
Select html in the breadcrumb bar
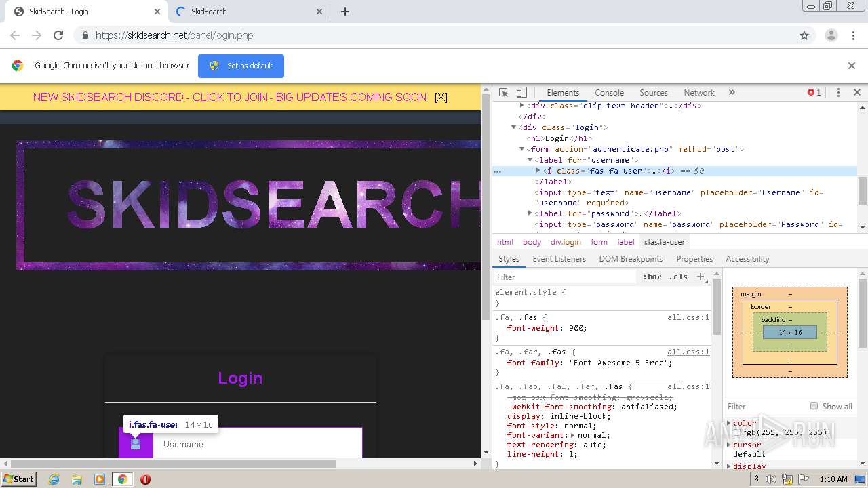505,242
